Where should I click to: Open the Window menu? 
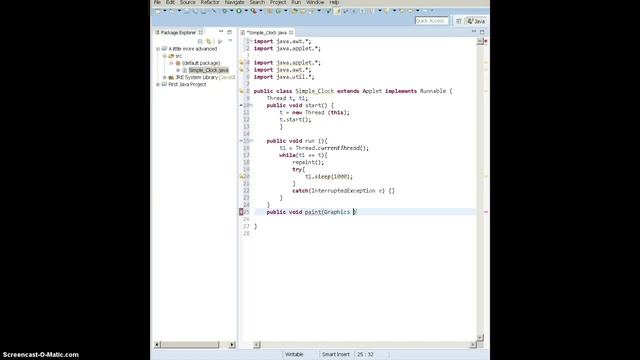[x=315, y=2]
